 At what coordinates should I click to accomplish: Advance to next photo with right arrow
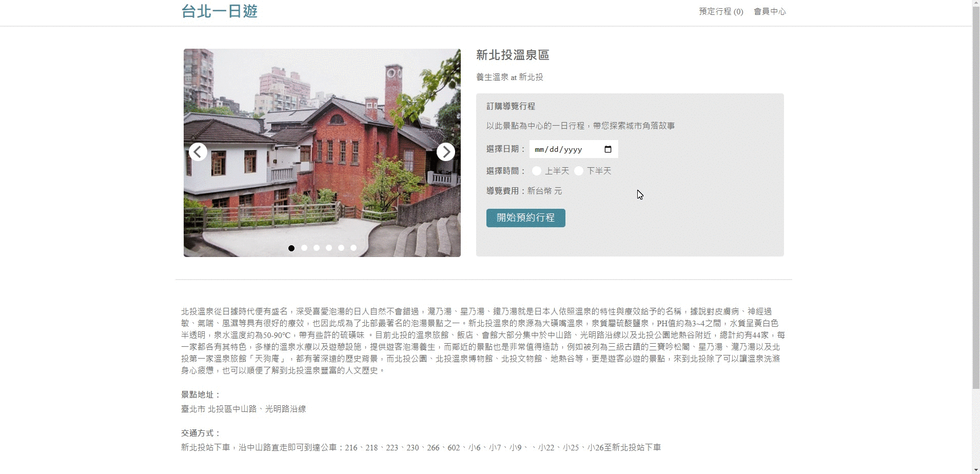446,152
